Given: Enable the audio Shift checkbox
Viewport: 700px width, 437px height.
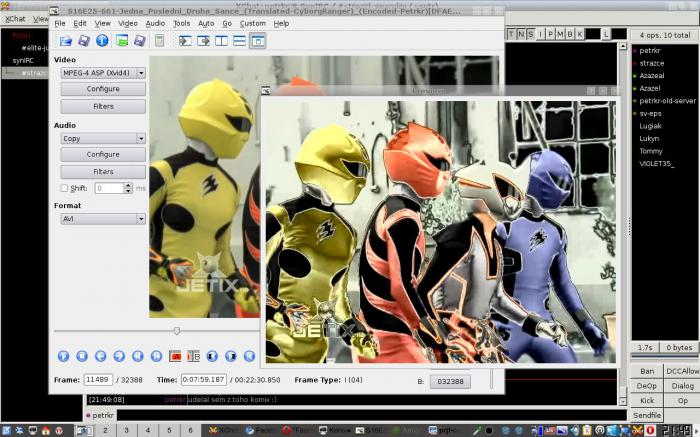Looking at the screenshot, I should pyautogui.click(x=64, y=188).
